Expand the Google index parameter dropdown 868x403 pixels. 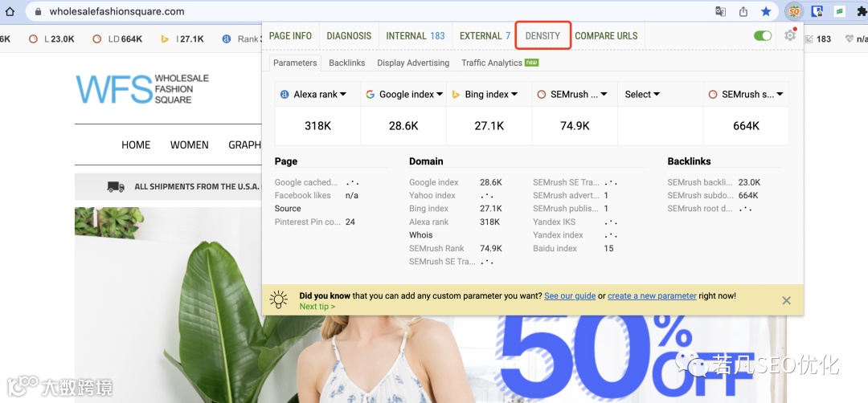pyautogui.click(x=403, y=95)
